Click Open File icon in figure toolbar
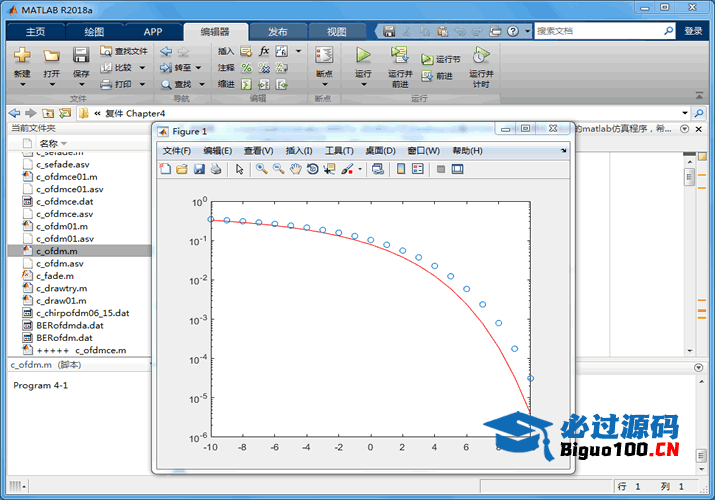This screenshot has height=500, width=715. [x=182, y=170]
